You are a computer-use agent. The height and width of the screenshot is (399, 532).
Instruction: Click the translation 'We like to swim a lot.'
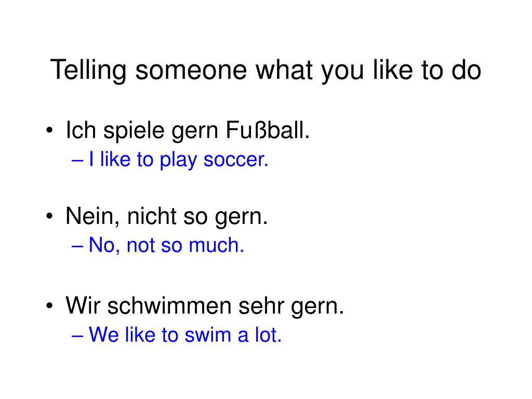[x=185, y=335]
